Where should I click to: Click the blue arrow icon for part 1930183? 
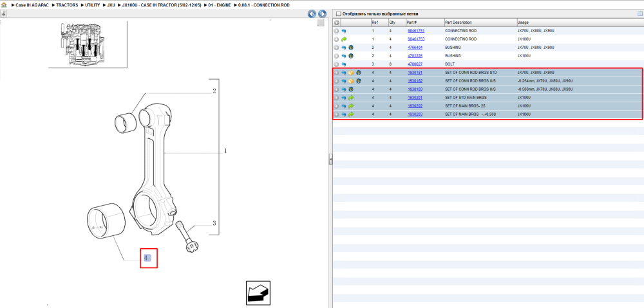(x=344, y=89)
